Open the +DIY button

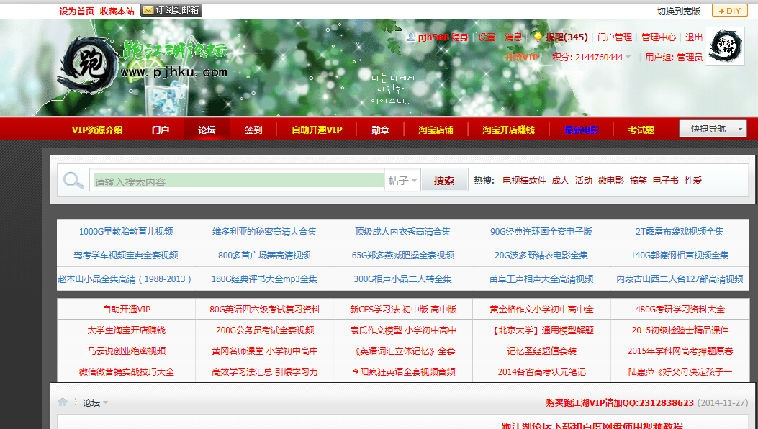click(729, 11)
